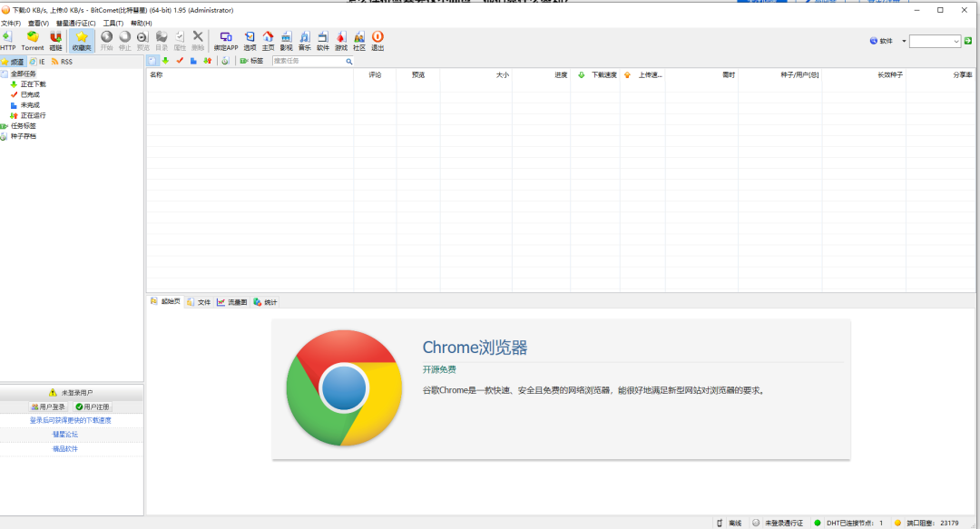Toggle the completed red checkmark filter icon
Screen dimensions: 980x529
pos(180,61)
